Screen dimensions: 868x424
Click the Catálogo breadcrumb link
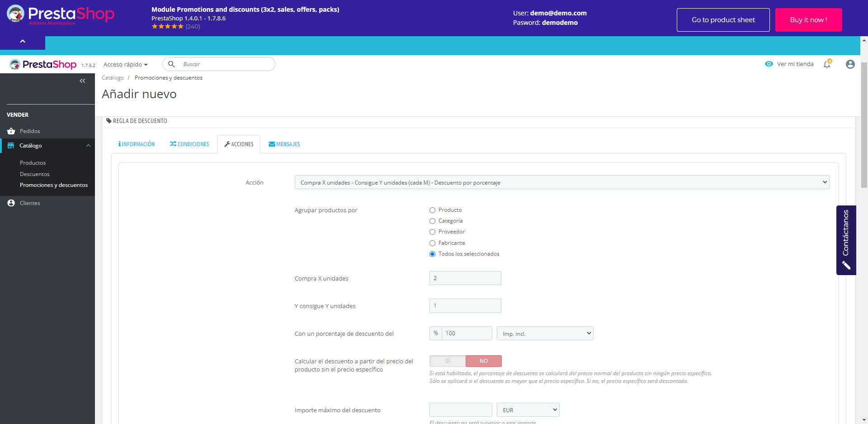113,78
